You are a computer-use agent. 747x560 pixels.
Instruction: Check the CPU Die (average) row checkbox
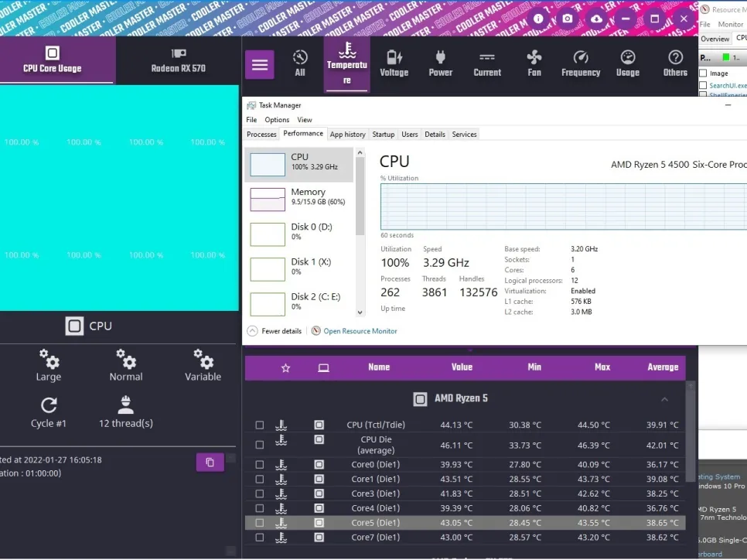tap(260, 445)
